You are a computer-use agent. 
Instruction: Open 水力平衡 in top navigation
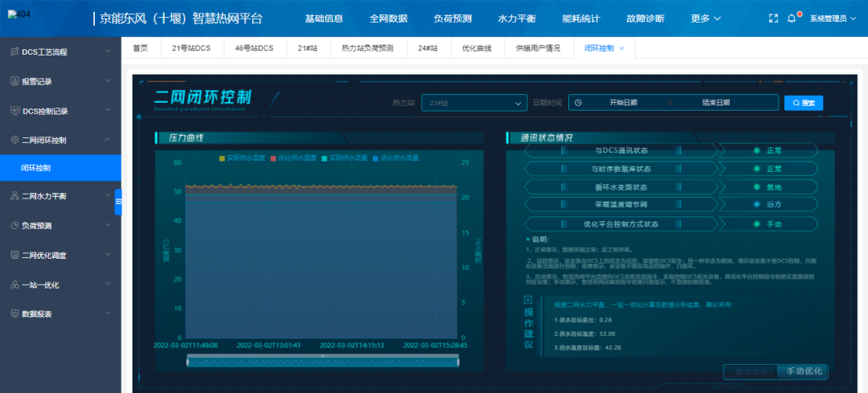click(517, 18)
